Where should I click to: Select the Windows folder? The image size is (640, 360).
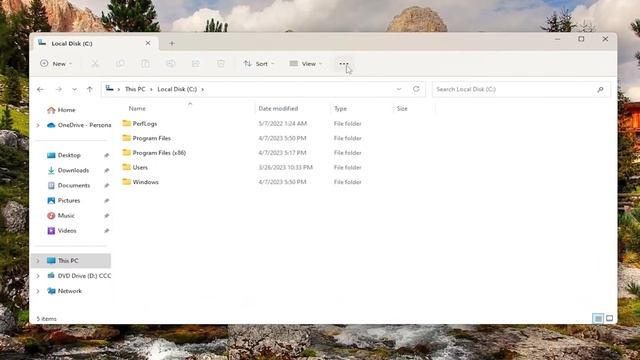(140, 182)
